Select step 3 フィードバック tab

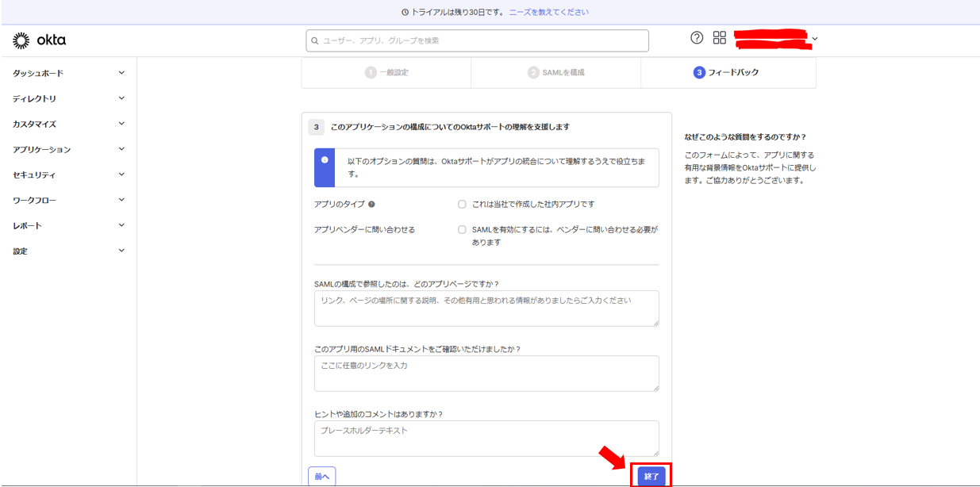point(728,72)
